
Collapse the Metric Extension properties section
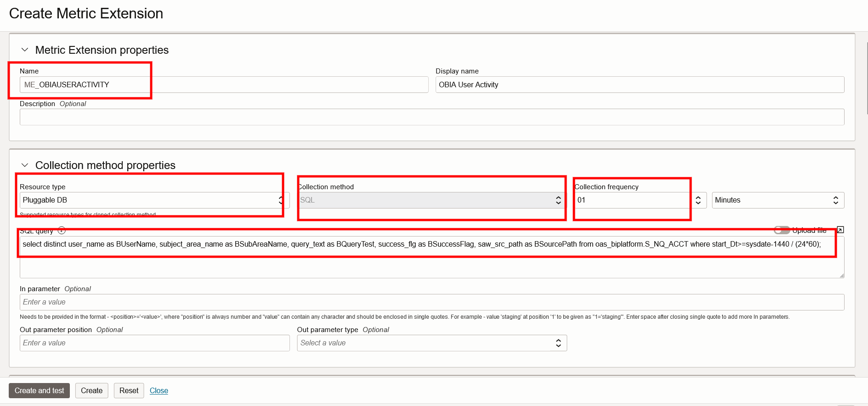click(25, 50)
